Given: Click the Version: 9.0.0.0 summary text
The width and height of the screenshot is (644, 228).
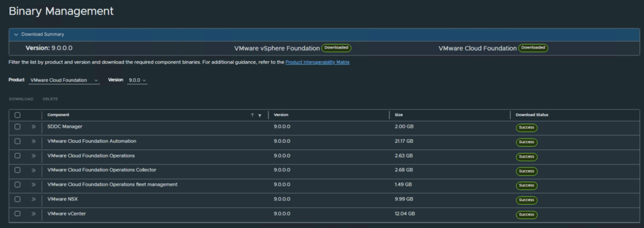Looking at the screenshot, I should [x=49, y=48].
